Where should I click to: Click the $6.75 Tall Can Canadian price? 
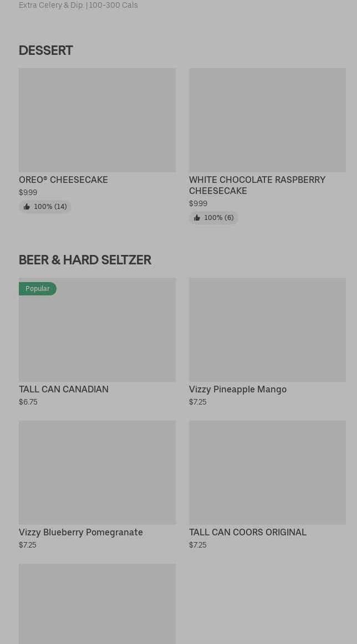click(x=28, y=402)
